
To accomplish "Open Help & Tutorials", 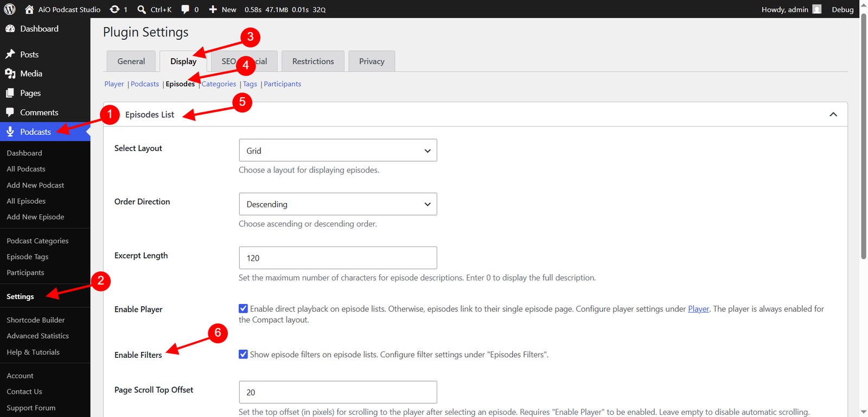I will pyautogui.click(x=33, y=352).
